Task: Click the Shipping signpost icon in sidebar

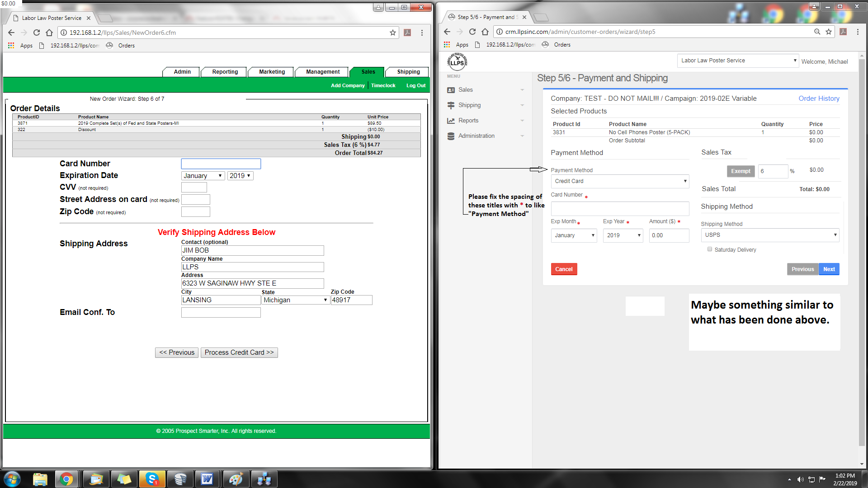Action: click(451, 105)
